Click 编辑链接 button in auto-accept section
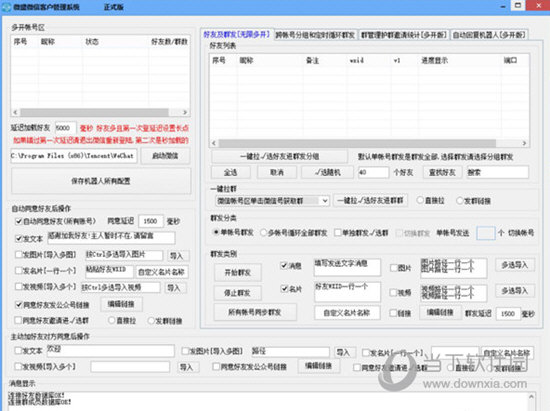Viewport: 550px width, 411px height. click(121, 304)
